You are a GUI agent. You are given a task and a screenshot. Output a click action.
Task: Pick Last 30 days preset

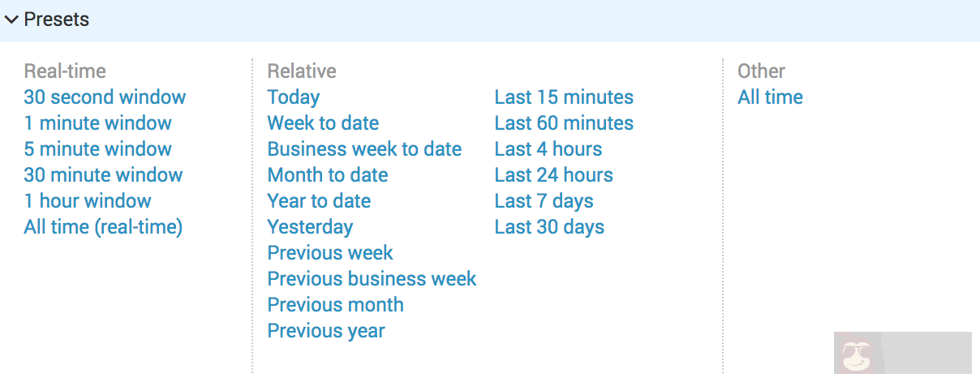(x=549, y=227)
